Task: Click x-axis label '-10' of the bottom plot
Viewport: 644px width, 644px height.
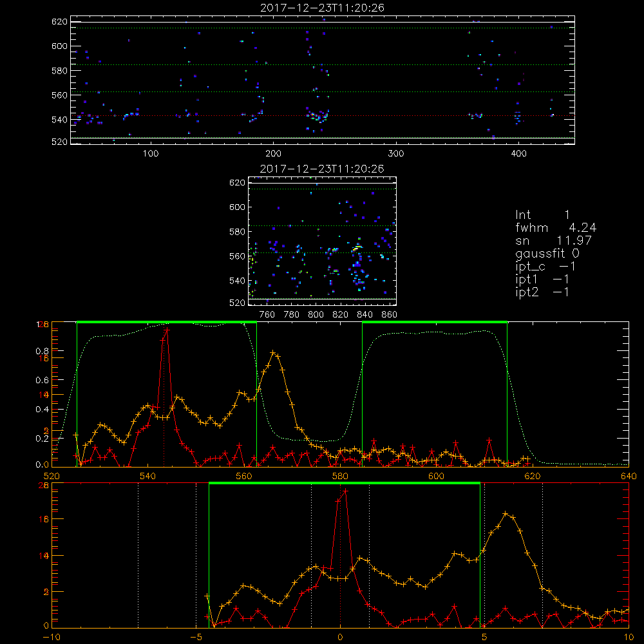Action: click(52, 637)
